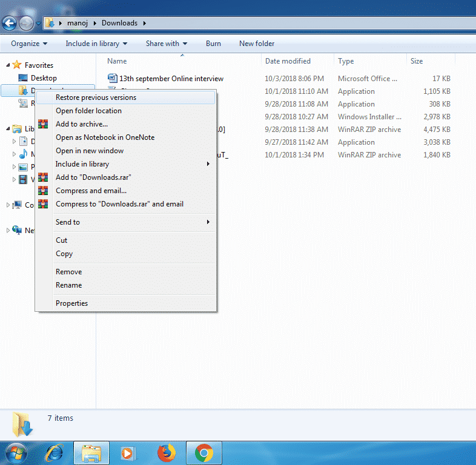The image size is (476, 465).
Task: Click the Downloads folder icon in Favorites
Action: (23, 90)
